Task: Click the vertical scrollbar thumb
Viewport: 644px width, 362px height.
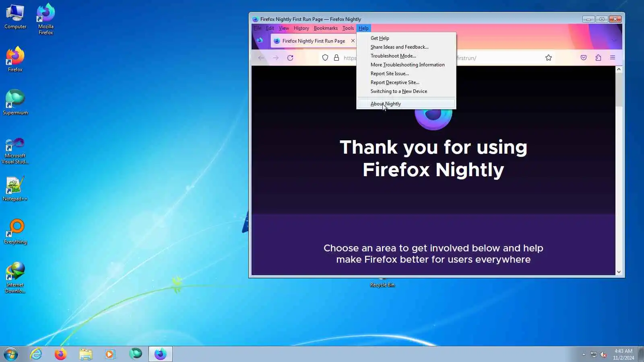Action: [619, 90]
